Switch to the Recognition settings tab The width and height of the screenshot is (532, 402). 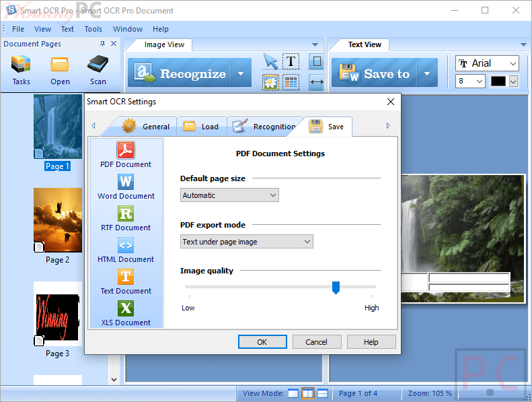pos(264,127)
